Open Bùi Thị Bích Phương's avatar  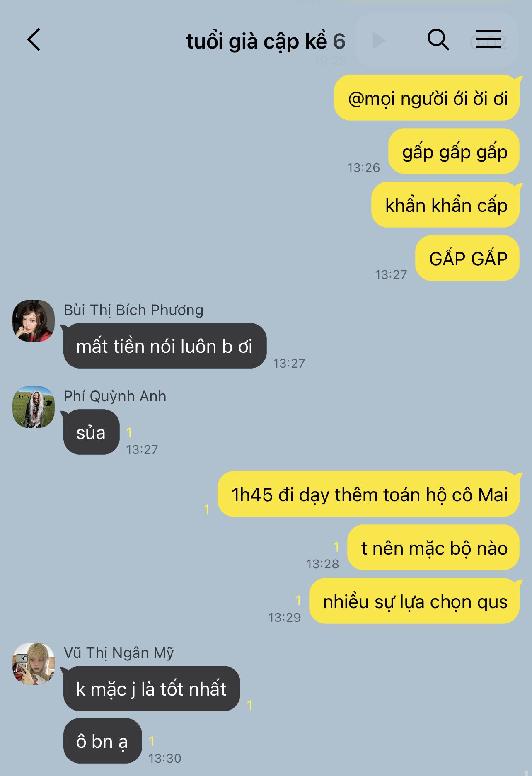pyautogui.click(x=34, y=321)
